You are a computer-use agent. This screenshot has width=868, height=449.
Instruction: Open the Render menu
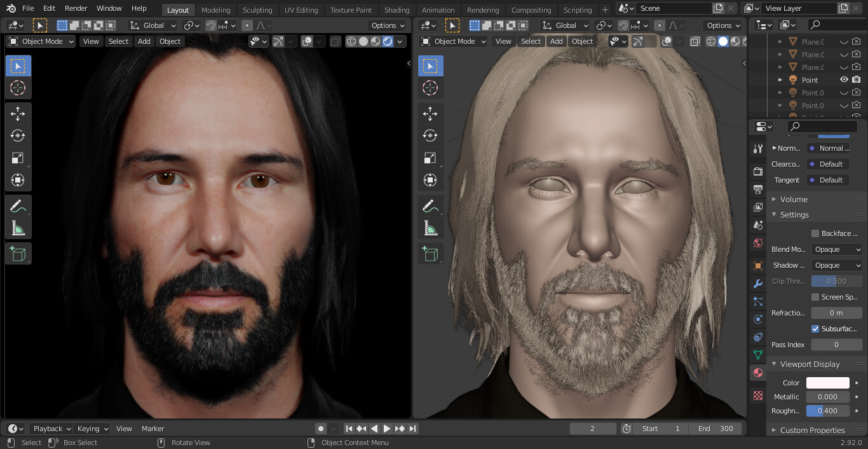(x=76, y=8)
